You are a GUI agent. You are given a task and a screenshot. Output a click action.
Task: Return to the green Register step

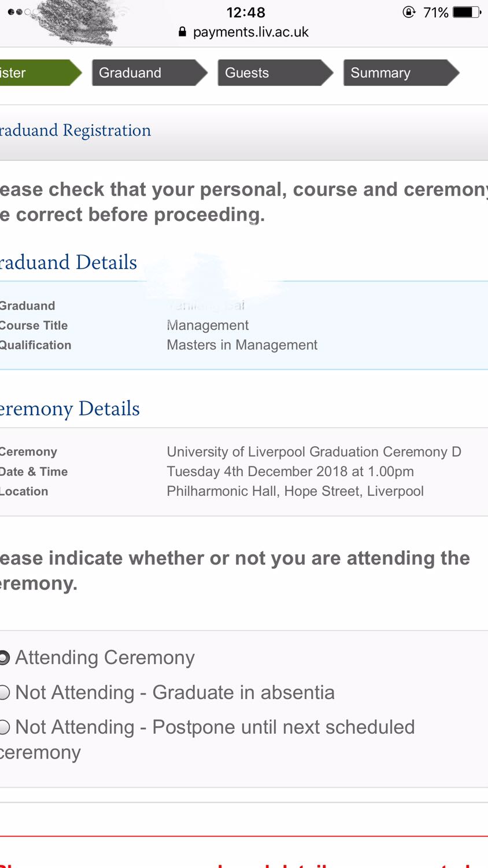pyautogui.click(x=35, y=73)
